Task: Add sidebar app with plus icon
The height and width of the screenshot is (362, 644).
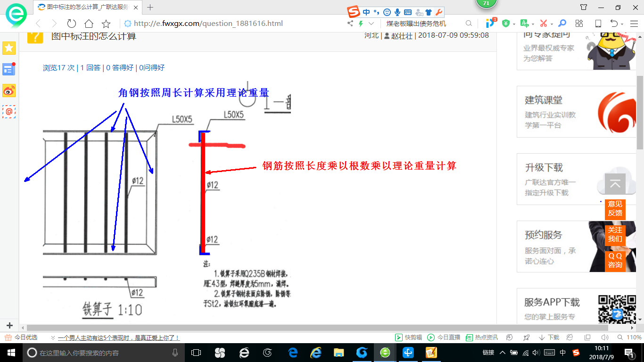Action: pyautogui.click(x=9, y=326)
